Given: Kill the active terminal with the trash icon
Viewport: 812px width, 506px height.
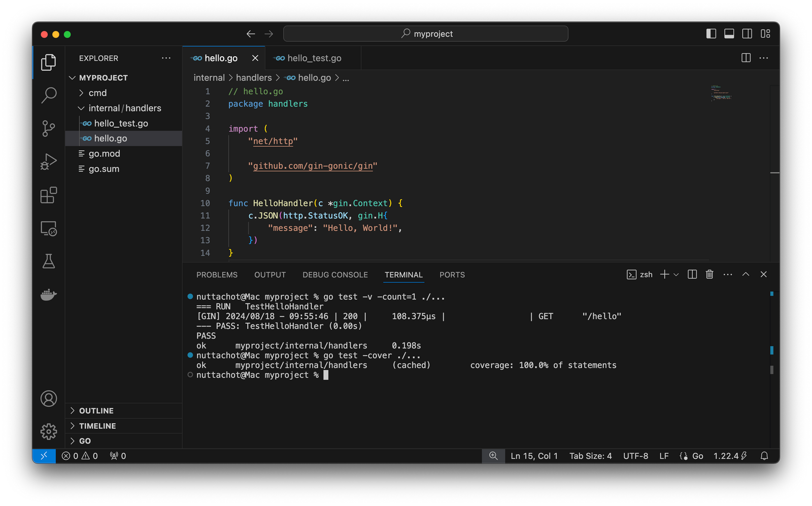Looking at the screenshot, I should click(x=709, y=274).
